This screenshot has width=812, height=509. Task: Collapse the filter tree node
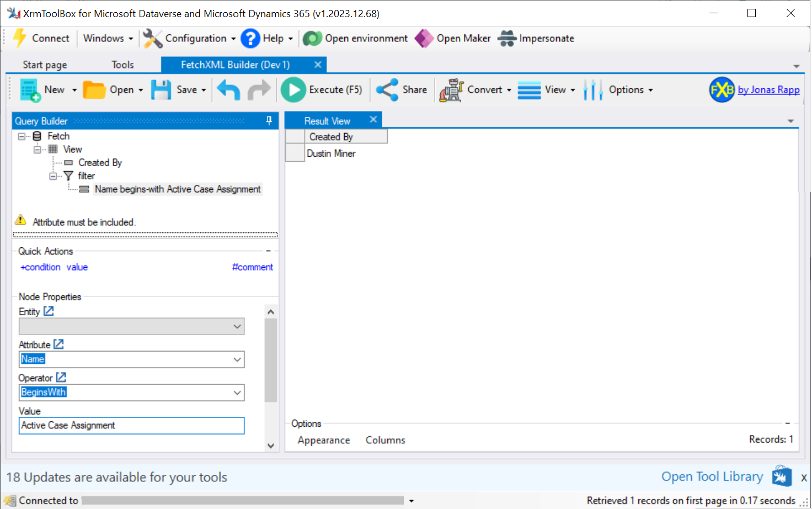pyautogui.click(x=54, y=176)
